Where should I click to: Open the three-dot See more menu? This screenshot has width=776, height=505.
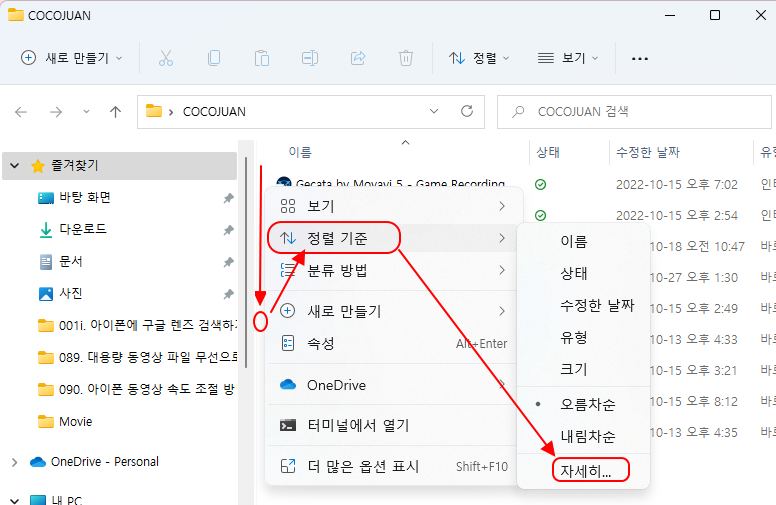639,59
